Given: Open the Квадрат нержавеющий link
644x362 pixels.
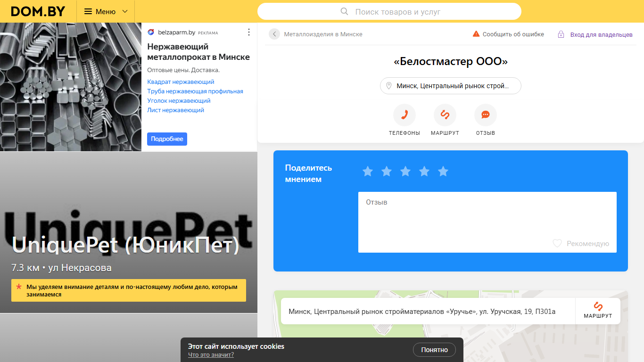Looking at the screenshot, I should [181, 82].
